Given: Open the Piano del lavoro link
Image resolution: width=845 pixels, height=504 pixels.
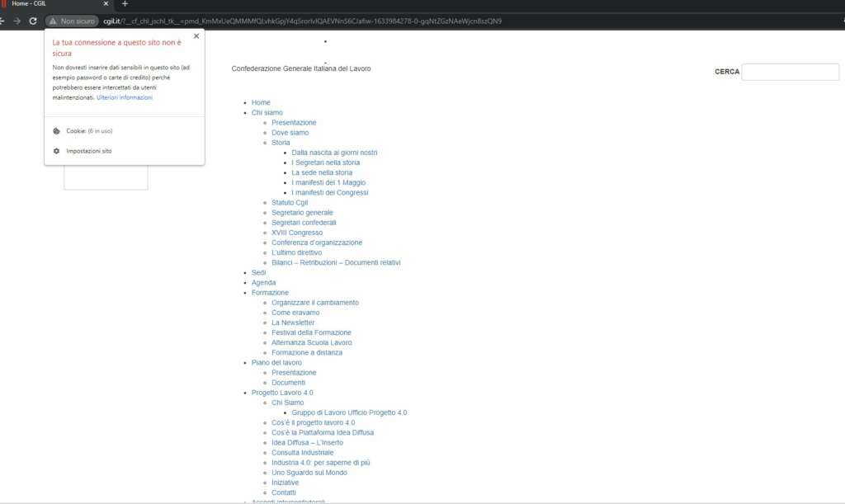Looking at the screenshot, I should click(x=276, y=363).
